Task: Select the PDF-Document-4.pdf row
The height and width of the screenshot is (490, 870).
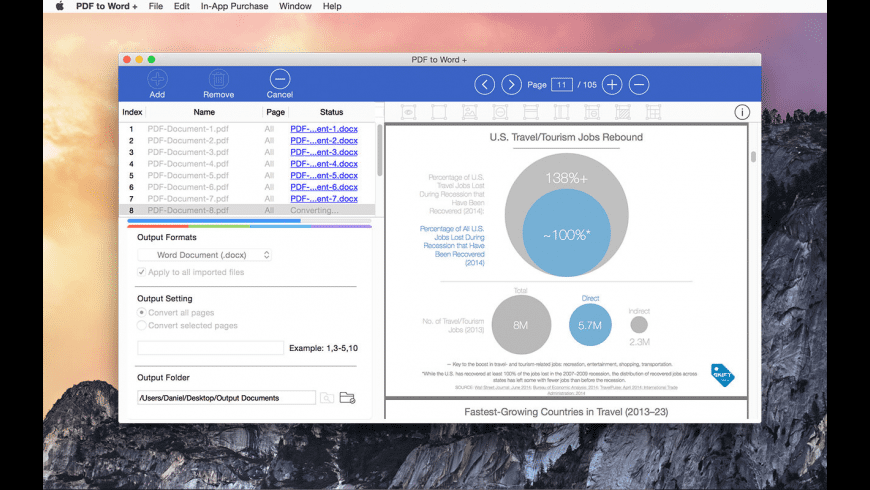Action: coord(247,164)
